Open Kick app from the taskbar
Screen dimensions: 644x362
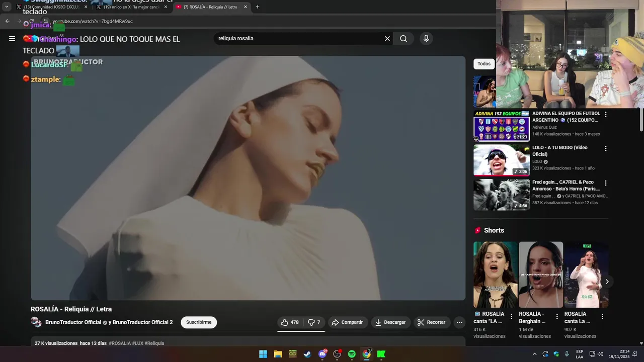pyautogui.click(x=381, y=354)
